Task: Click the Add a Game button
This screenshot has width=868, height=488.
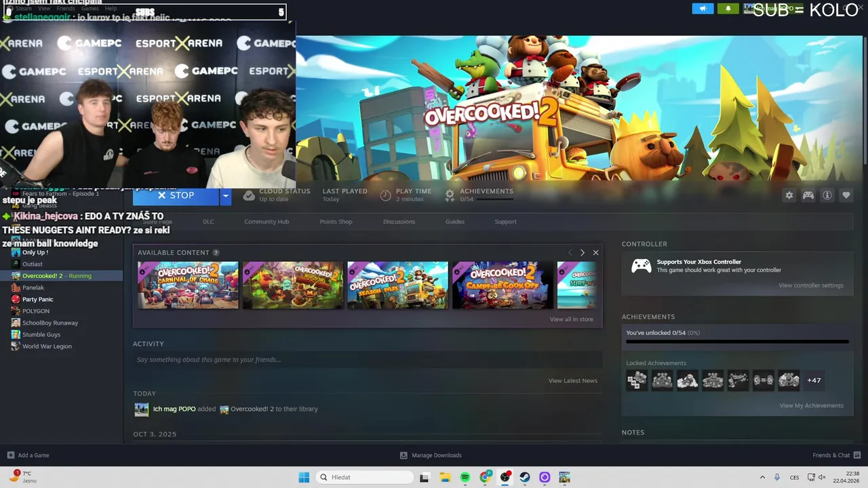Action: tap(28, 455)
